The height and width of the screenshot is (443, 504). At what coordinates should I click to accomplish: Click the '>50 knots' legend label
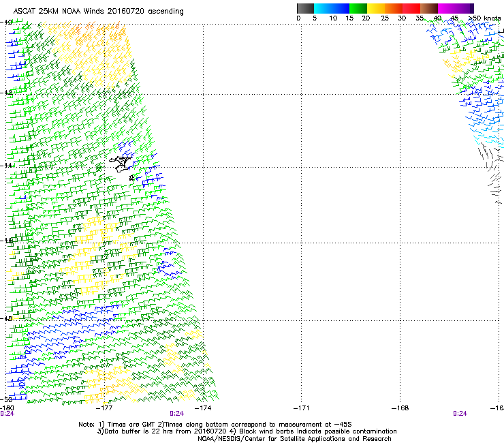point(484,18)
